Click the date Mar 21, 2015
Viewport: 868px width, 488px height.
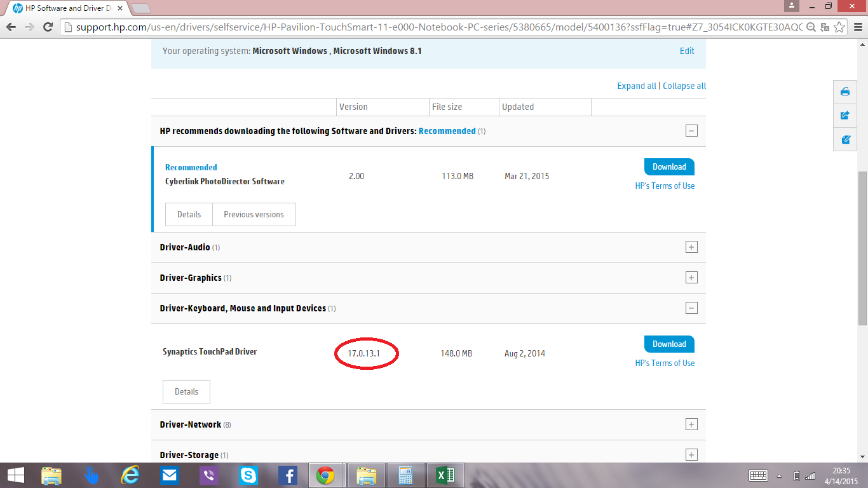point(527,176)
